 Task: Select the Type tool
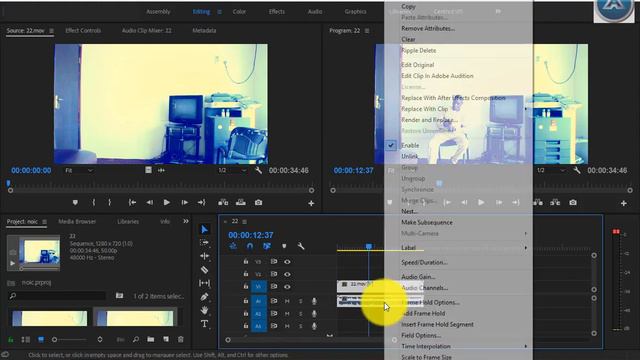click(x=204, y=324)
